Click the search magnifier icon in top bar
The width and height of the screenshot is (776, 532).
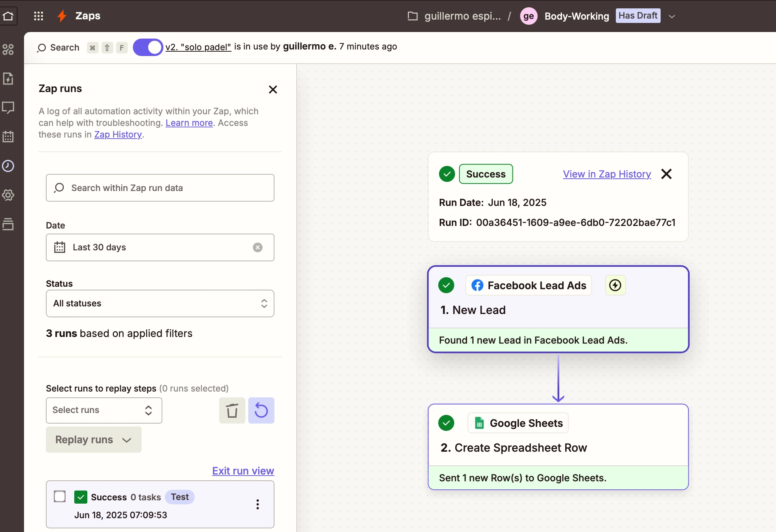point(41,48)
